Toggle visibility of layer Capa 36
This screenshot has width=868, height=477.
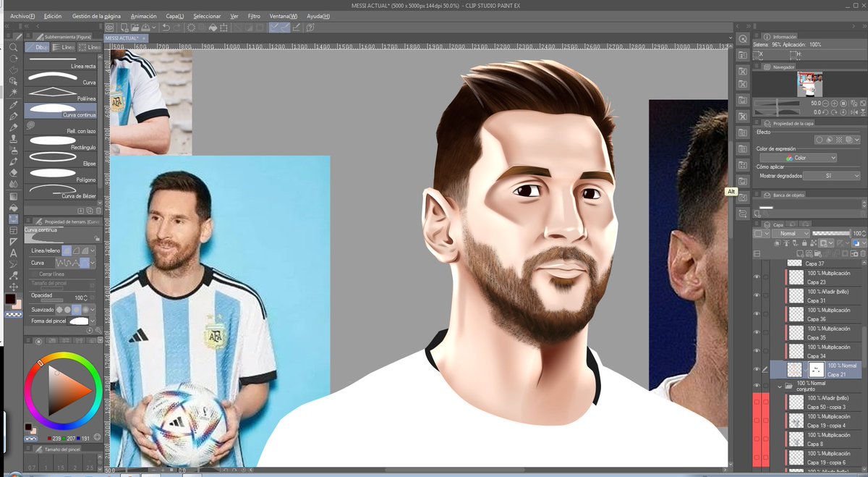(x=757, y=314)
